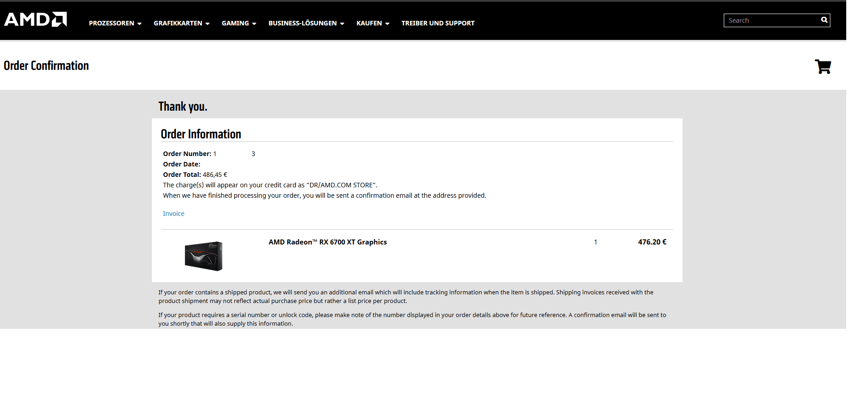Screen dimensions: 868x415
Task: Click the Order Confirmation heading
Action: 46,66
